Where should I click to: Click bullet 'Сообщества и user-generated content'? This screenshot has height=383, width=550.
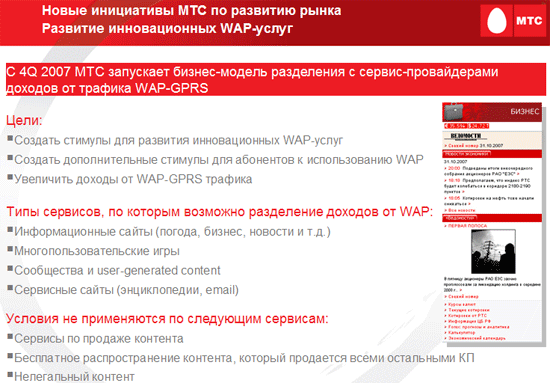(117, 270)
